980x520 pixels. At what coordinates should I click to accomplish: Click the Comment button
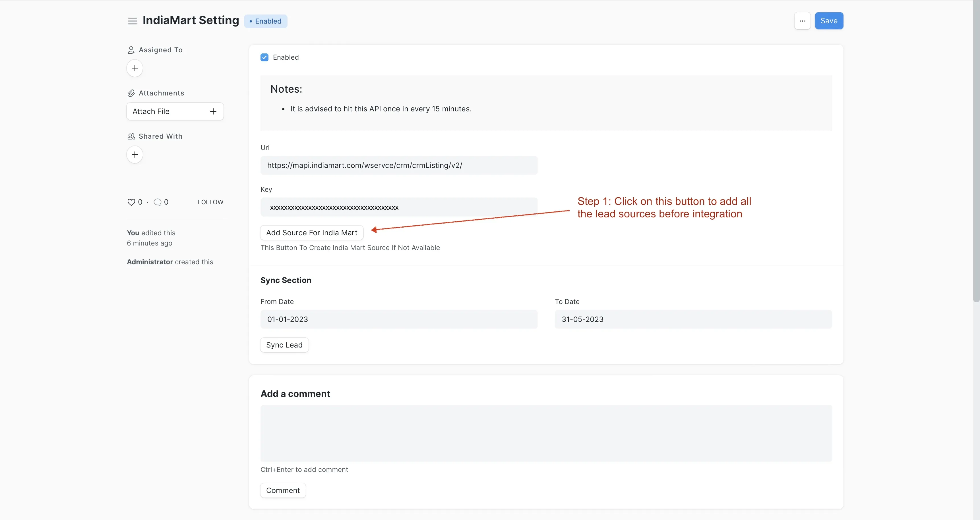(283, 490)
